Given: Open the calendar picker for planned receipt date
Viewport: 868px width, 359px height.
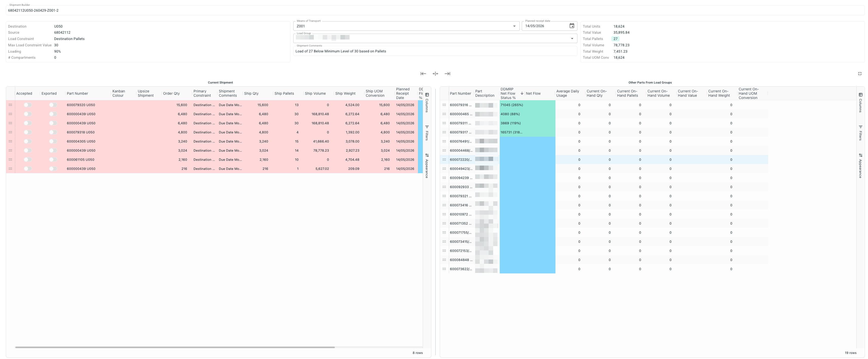Looking at the screenshot, I should tap(572, 26).
